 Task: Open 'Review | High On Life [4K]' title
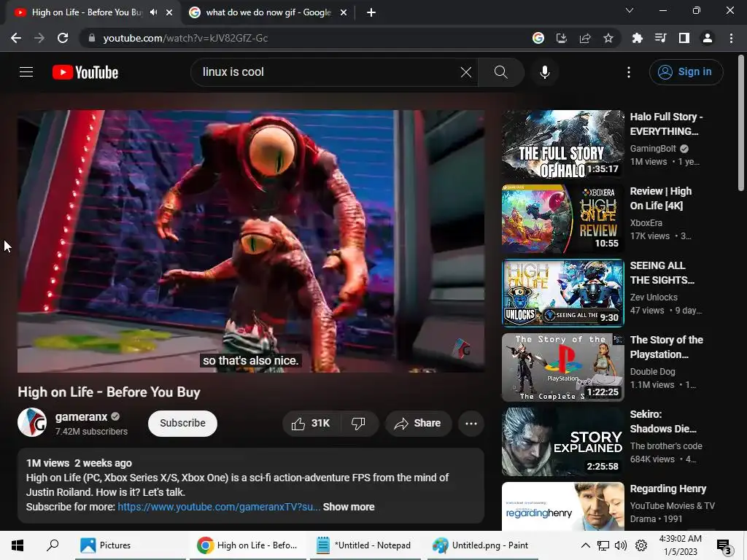[661, 198]
